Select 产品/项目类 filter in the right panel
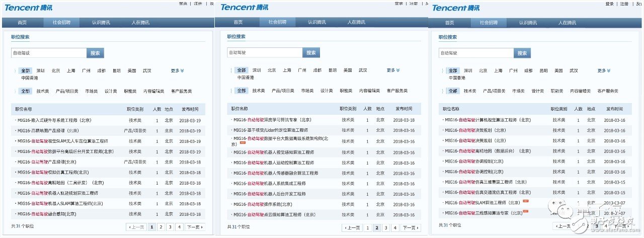 (494, 91)
